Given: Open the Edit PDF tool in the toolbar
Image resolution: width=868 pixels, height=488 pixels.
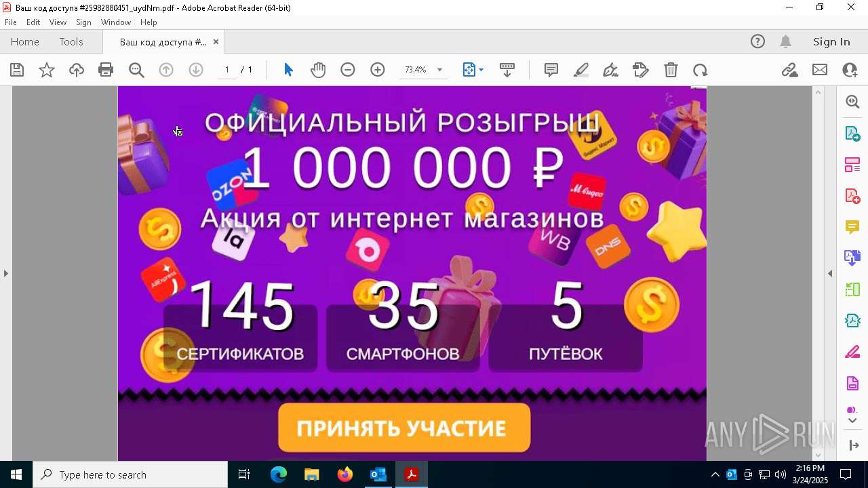Looking at the screenshot, I should pos(640,70).
